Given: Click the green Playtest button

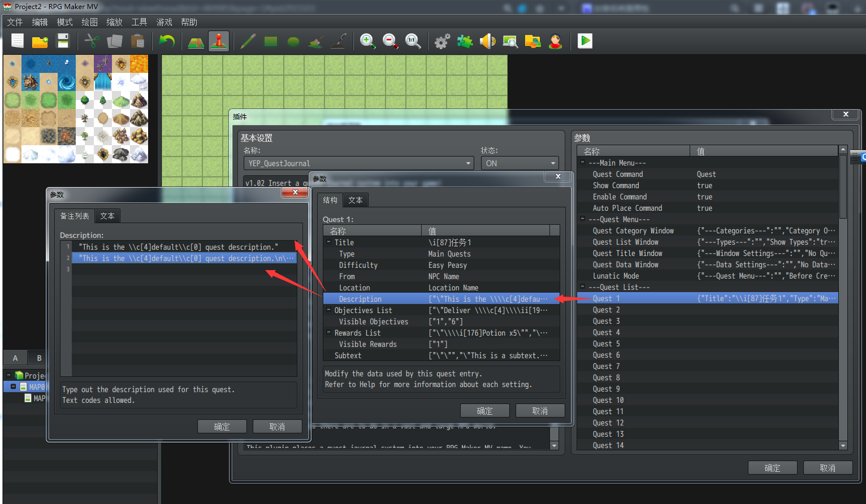Looking at the screenshot, I should tap(585, 41).
